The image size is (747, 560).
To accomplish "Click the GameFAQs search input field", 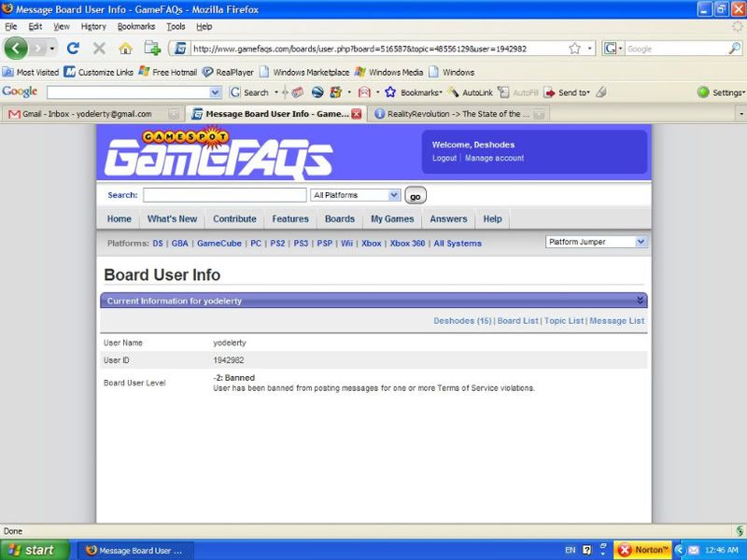I will [224, 195].
